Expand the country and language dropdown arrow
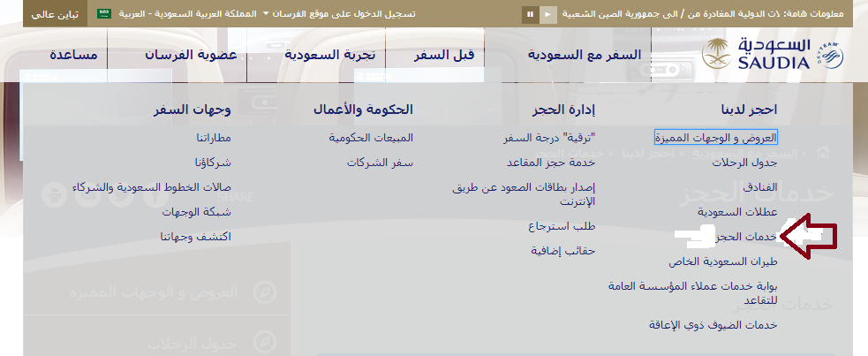Screen dimensions: 868x356 (x=266, y=14)
